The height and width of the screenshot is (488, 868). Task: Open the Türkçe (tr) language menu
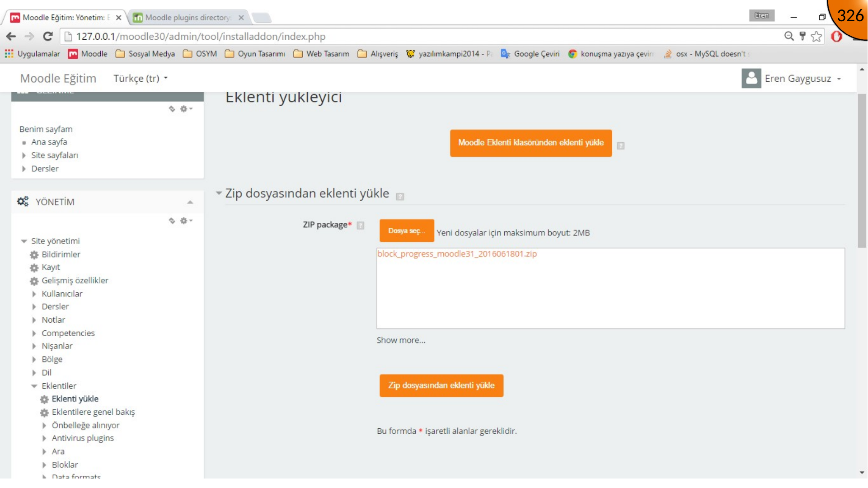pyautogui.click(x=141, y=79)
